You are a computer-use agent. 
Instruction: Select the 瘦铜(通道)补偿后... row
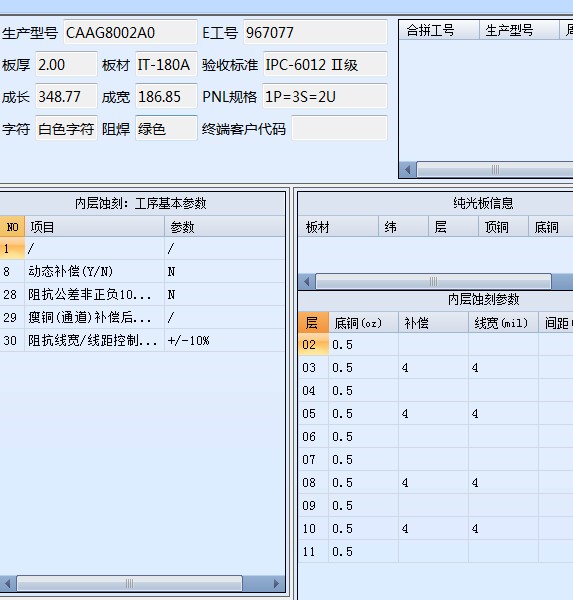[142, 318]
